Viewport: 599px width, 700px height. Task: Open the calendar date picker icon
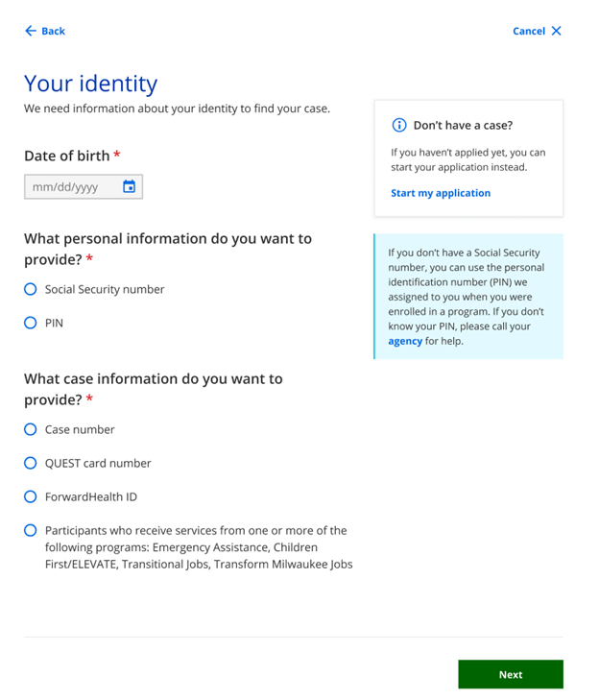click(x=130, y=186)
